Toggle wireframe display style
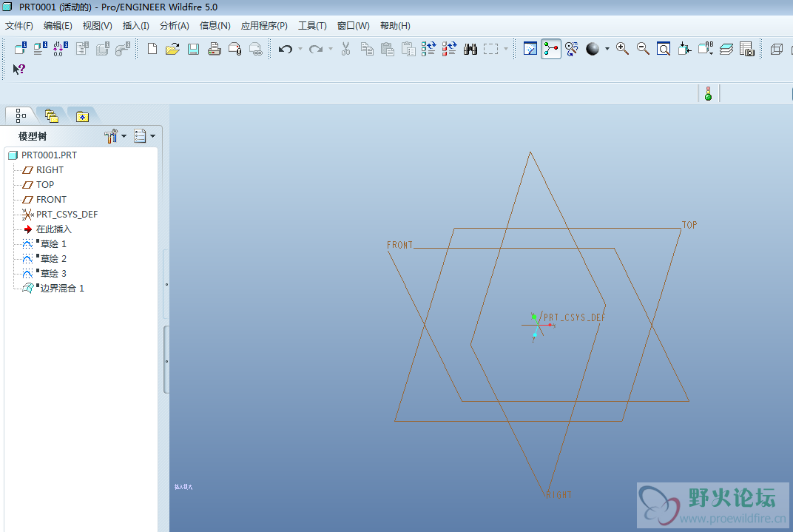793x532 pixels. pyautogui.click(x=777, y=49)
